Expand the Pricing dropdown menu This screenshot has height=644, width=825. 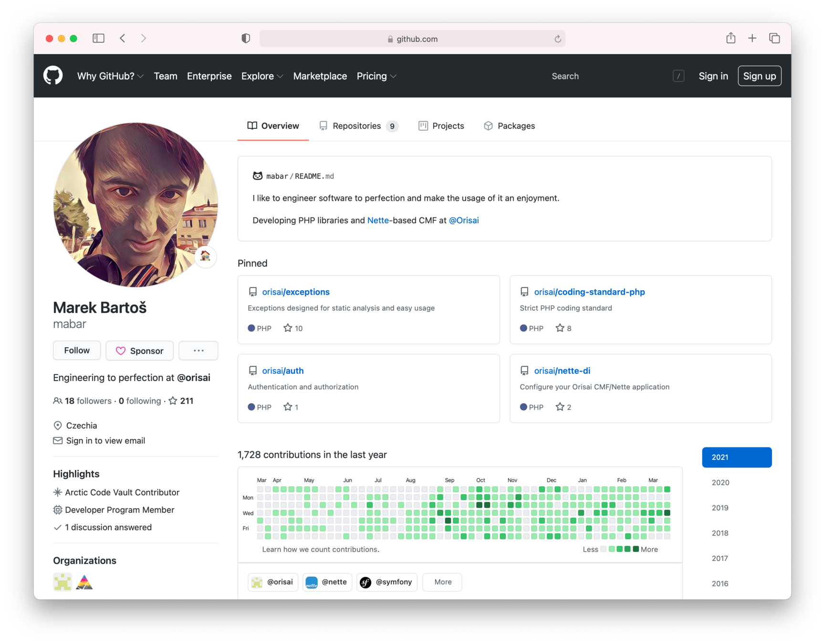tap(376, 76)
